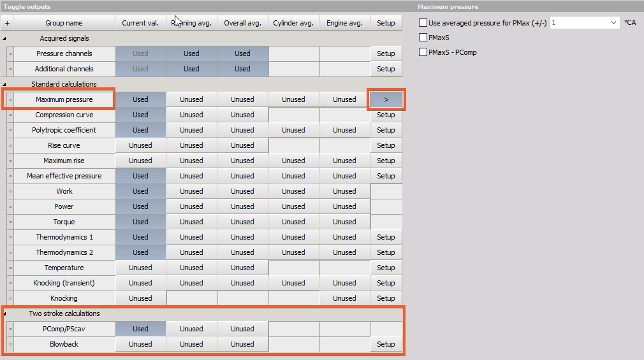Viewport: 644px width, 360px height.
Task: Toggle Rise curve Current val. Unused
Action: [x=140, y=145]
